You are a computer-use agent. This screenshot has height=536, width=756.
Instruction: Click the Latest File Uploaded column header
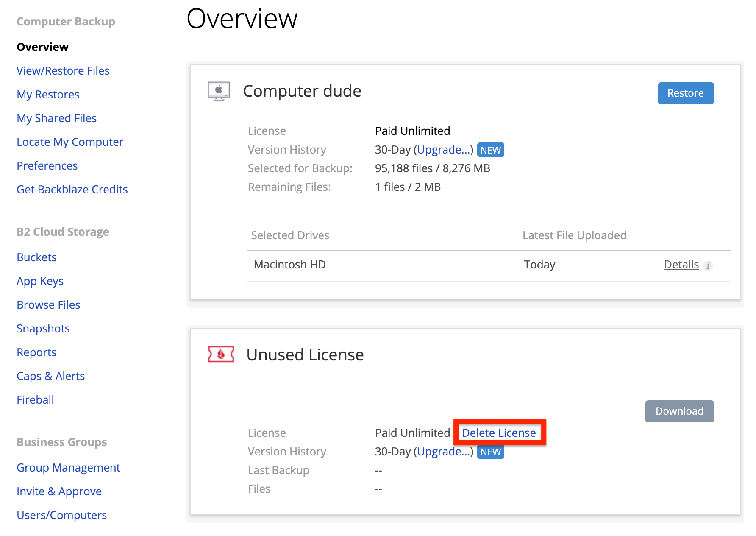pyautogui.click(x=574, y=235)
